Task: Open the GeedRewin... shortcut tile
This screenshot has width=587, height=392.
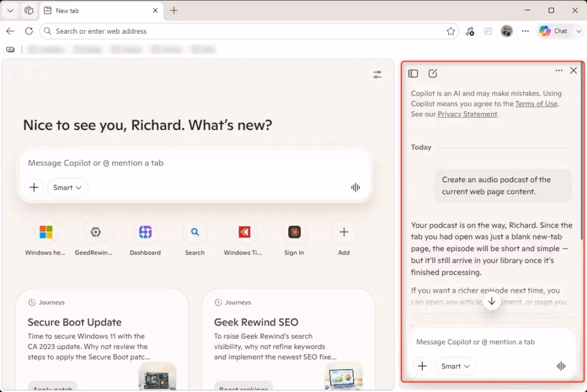Action: pyautogui.click(x=95, y=238)
